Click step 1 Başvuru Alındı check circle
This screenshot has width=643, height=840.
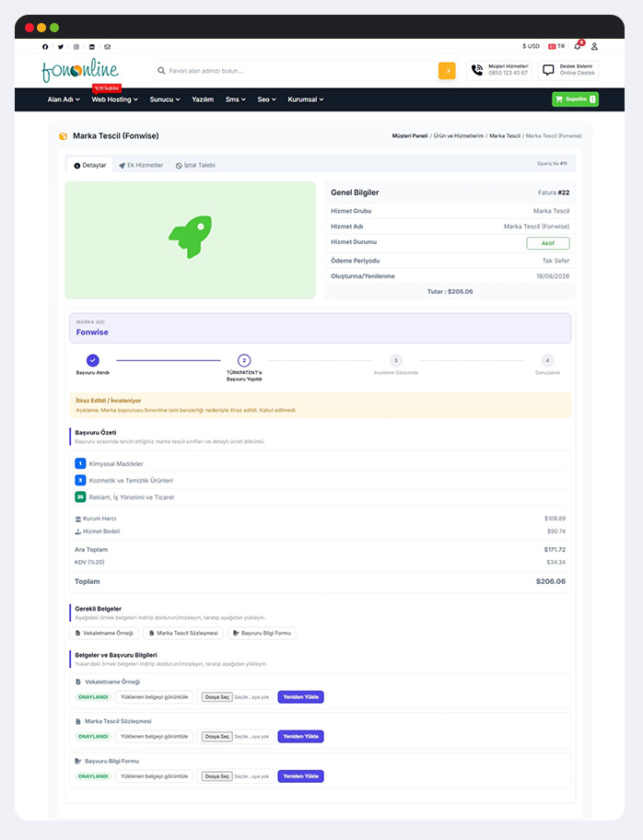click(93, 360)
